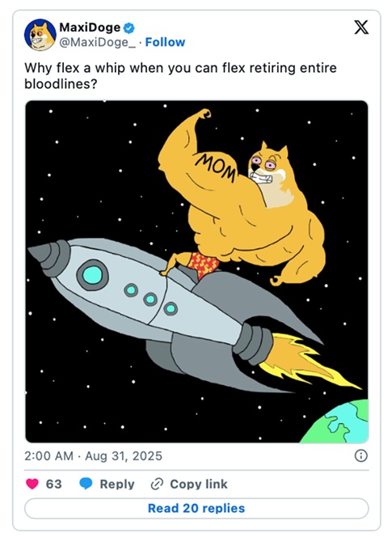Click the MaxiDoge profile avatar
Image resolution: width=392 pixels, height=542 pixels.
pyautogui.click(x=40, y=35)
